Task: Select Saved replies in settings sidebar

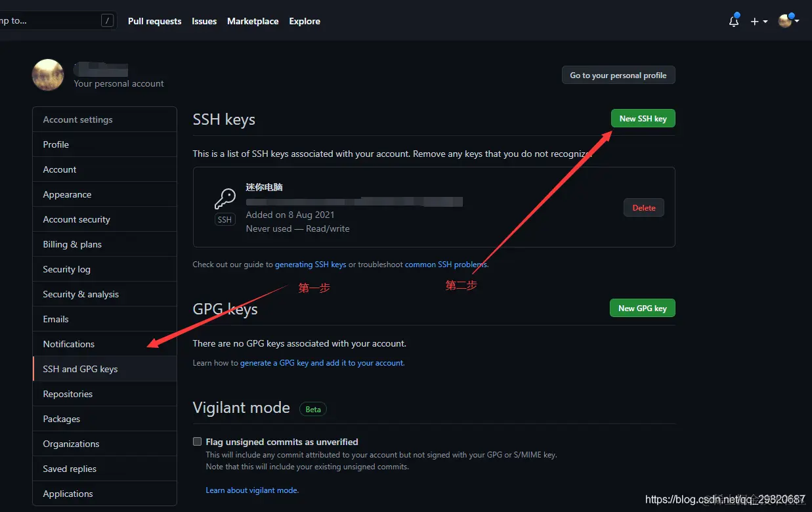Action: tap(104, 469)
